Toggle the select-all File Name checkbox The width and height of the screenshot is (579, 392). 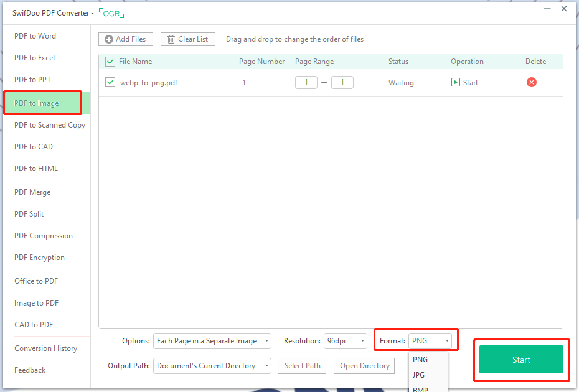pyautogui.click(x=110, y=61)
